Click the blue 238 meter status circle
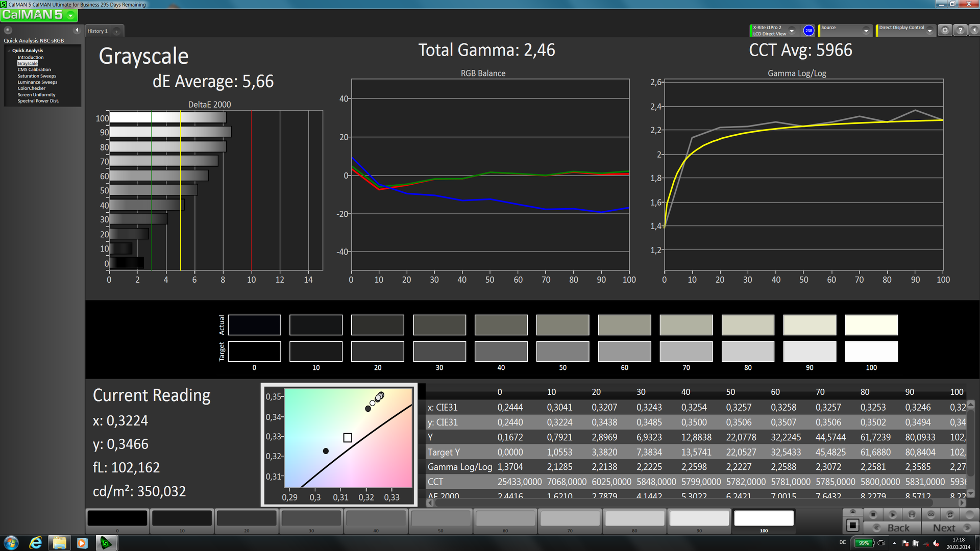Image resolution: width=980 pixels, height=551 pixels. pos(808,31)
